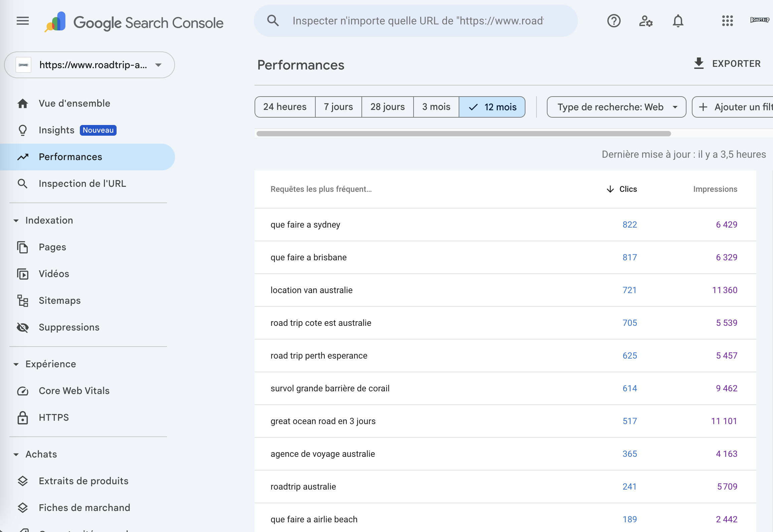Click the Google Search Console logo
This screenshot has height=532, width=773.
[134, 22]
